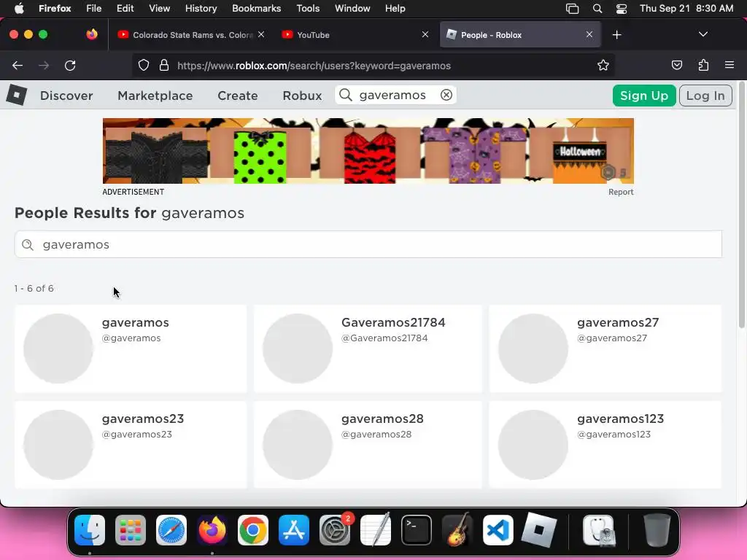Open the gaveramos123 user result
Screen dimensions: 747x560
[605, 445]
